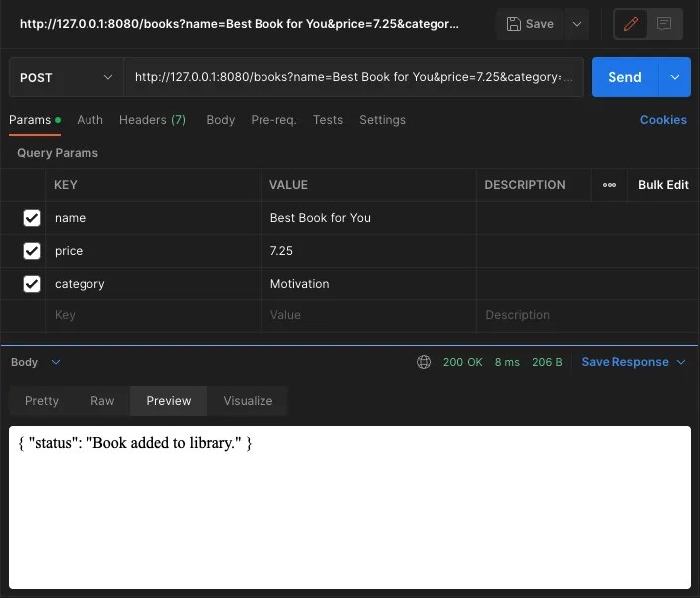The image size is (700, 598).
Task: Select the Pretty response view
Action: (x=42, y=401)
